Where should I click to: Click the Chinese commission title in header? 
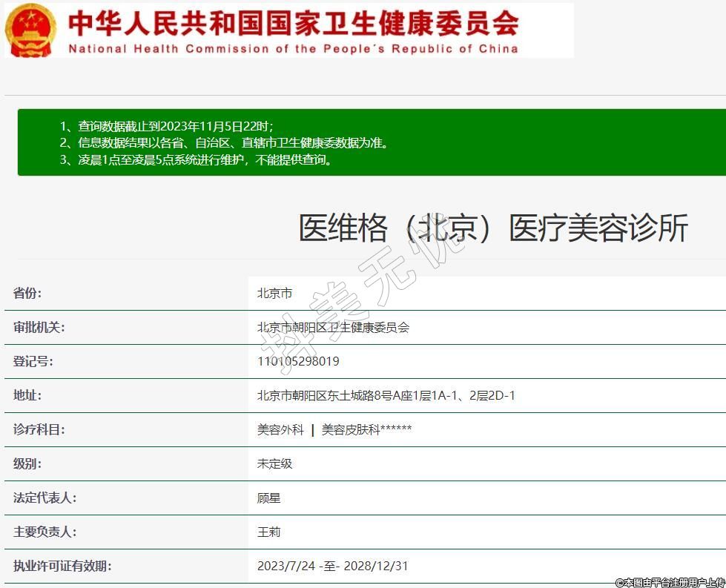tap(294, 23)
